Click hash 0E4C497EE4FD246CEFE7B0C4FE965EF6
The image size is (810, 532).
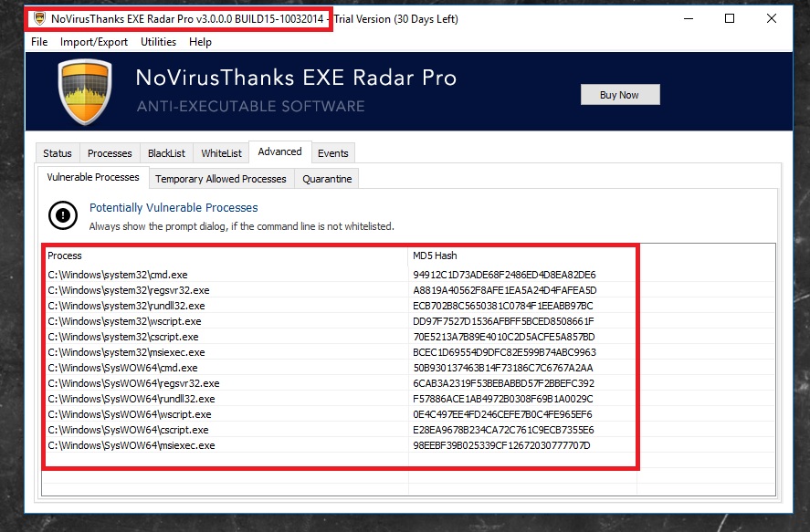pyautogui.click(x=502, y=414)
